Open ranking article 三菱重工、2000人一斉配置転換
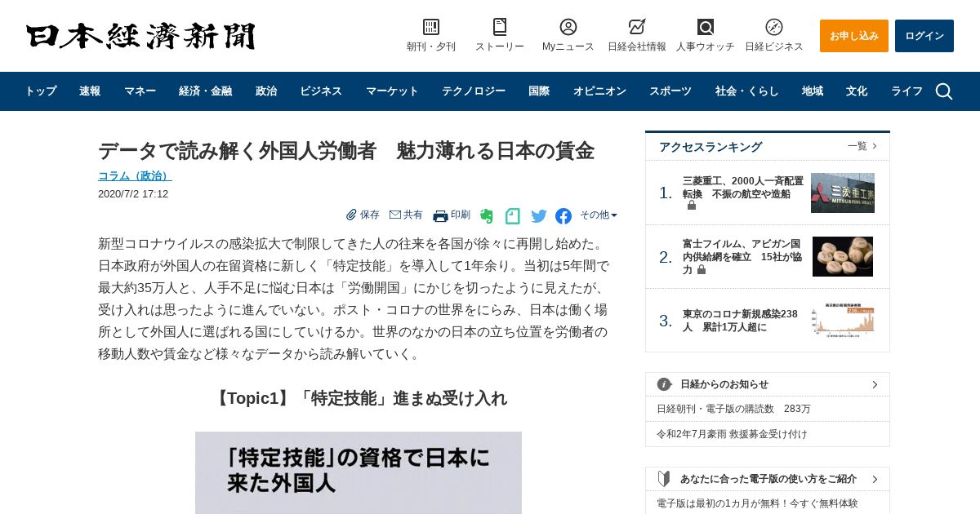980x514 pixels. [x=743, y=188]
